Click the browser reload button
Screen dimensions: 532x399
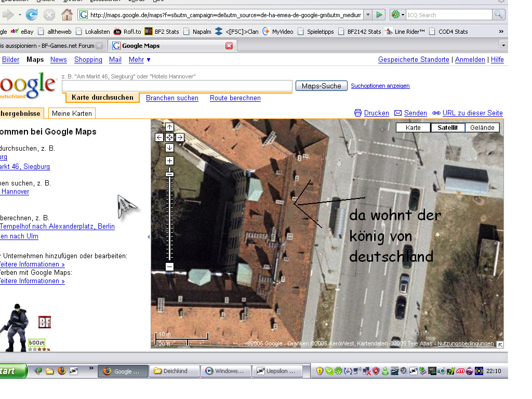click(32, 15)
